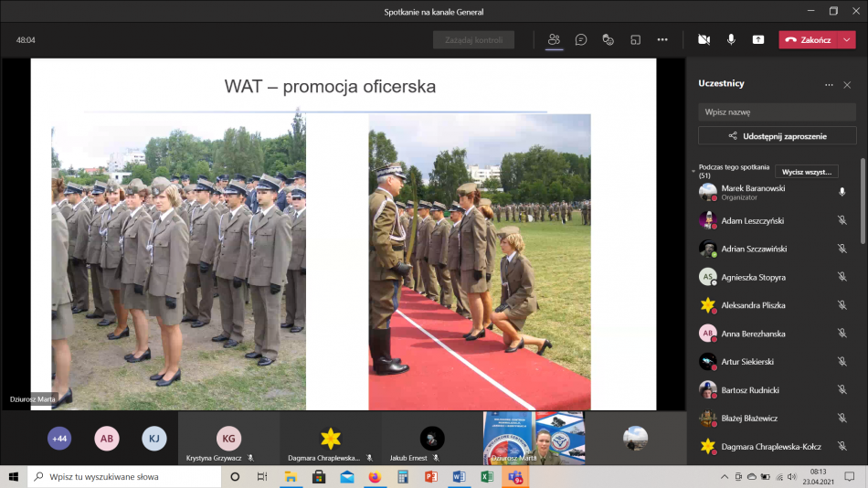Select the Dziurosz Marta video tile
The height and width of the screenshot is (488, 868).
click(x=534, y=438)
